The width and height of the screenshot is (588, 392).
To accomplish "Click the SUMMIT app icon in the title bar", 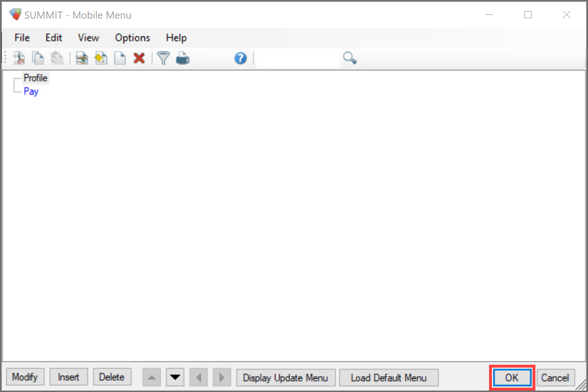I will [15, 15].
